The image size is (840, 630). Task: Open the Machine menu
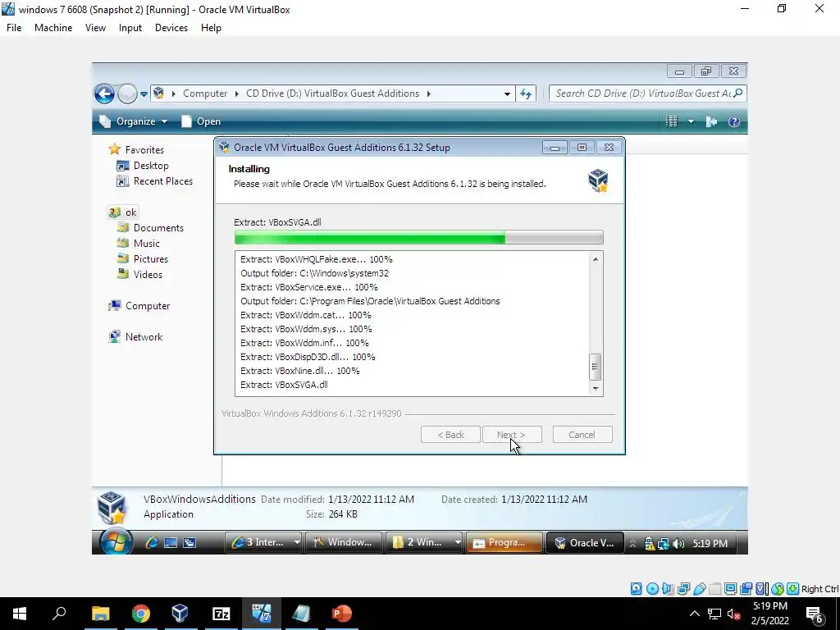pyautogui.click(x=53, y=28)
